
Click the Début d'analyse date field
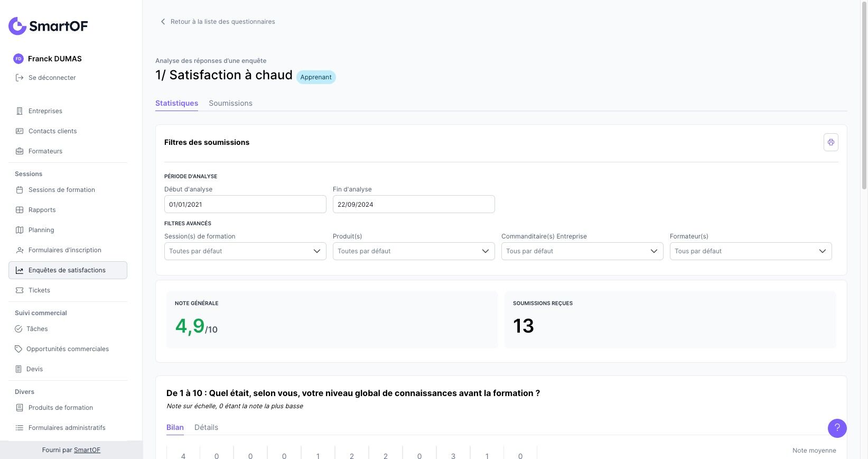[x=245, y=205]
